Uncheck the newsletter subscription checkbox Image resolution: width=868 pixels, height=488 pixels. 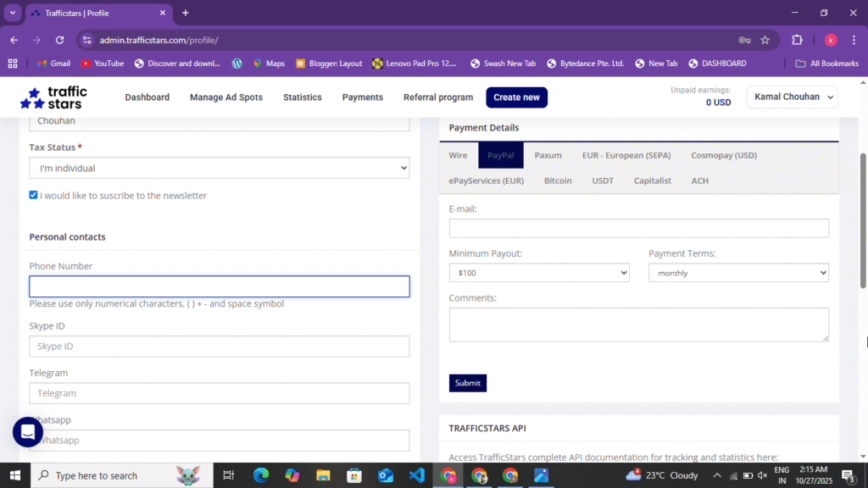click(33, 195)
